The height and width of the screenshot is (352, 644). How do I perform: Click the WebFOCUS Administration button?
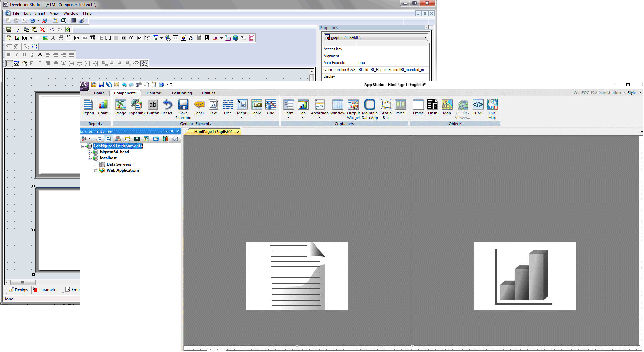pyautogui.click(x=597, y=93)
